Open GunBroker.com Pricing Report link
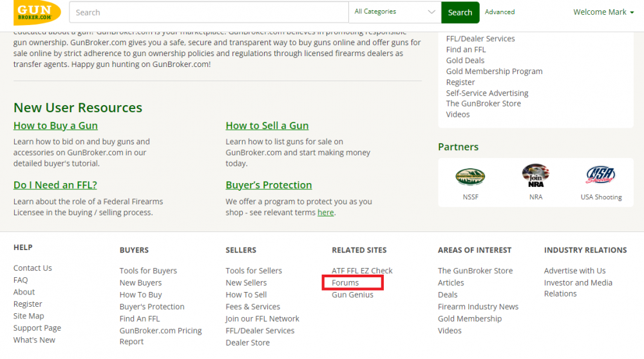The width and height of the screenshot is (644, 359). (160, 336)
